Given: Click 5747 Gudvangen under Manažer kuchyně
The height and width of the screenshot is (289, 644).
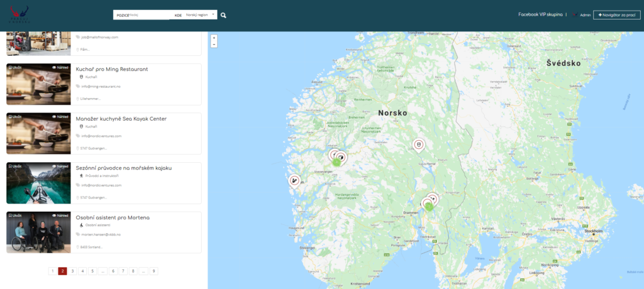Looking at the screenshot, I should point(94,148).
